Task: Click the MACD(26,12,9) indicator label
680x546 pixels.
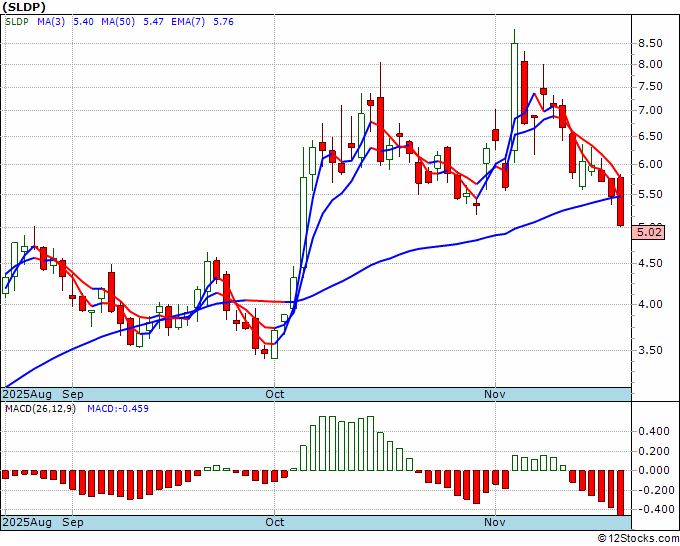Action: [40, 409]
